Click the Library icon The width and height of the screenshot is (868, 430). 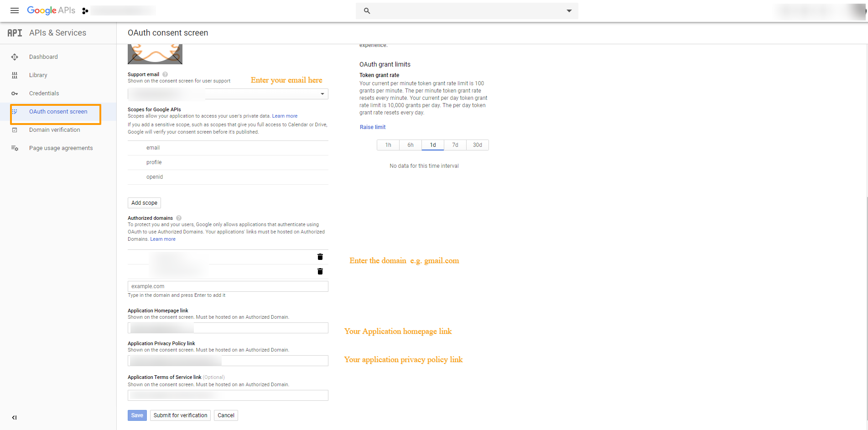coord(15,75)
